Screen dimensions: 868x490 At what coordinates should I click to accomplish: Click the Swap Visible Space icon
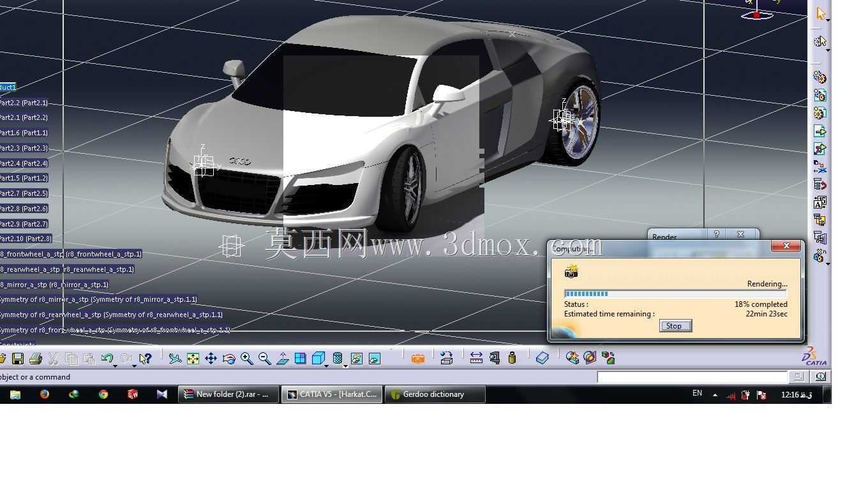375,359
